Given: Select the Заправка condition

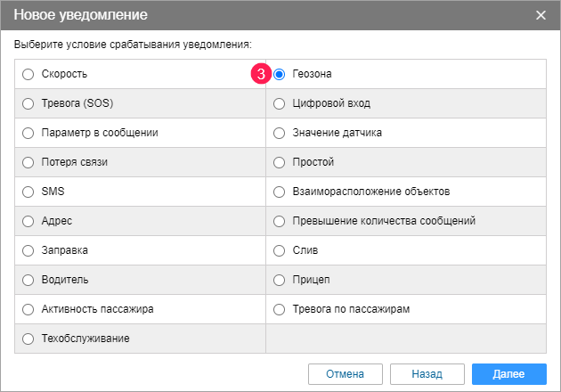Looking at the screenshot, I should (28, 250).
